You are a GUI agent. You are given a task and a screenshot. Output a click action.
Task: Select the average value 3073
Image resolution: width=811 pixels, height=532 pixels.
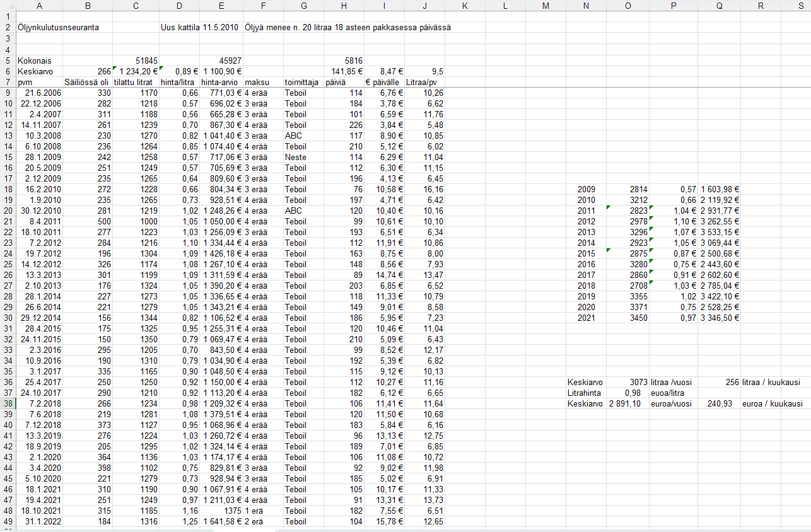[627, 382]
